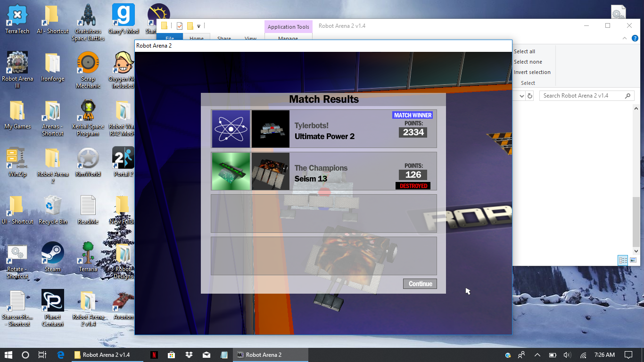644x362 pixels.
Task: Click the 2334 points value
Action: pos(413,132)
